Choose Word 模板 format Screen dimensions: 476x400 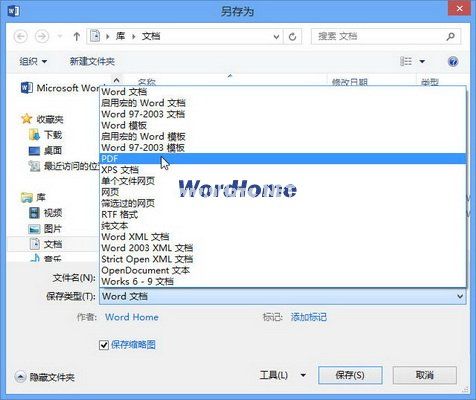(x=283, y=125)
